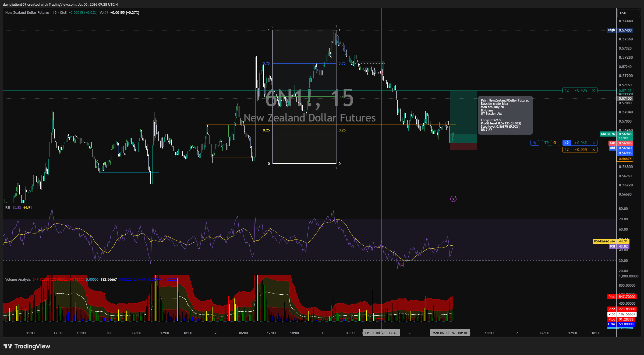Click the Plot 273.85000 volume label
Screen dimensions: 644x355
(622, 309)
